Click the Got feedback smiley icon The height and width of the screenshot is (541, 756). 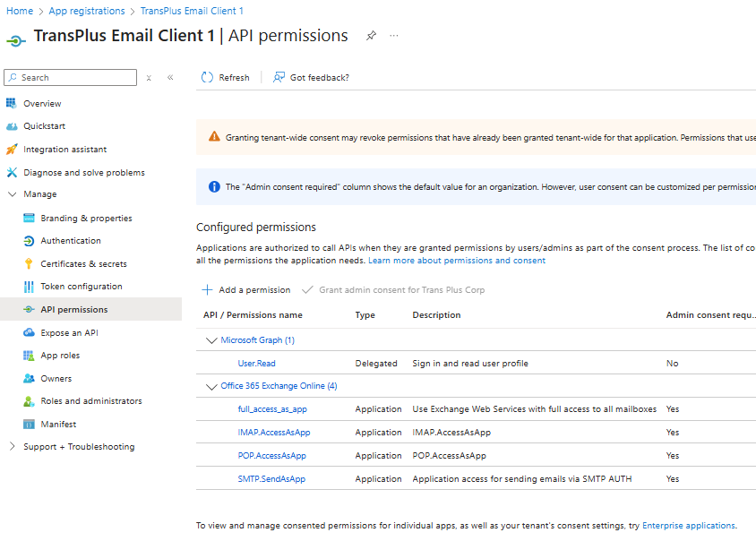(278, 77)
